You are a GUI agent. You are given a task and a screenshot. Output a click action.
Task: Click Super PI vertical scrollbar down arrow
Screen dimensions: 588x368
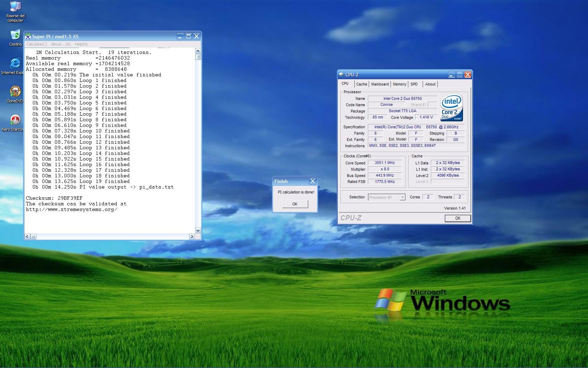click(198, 231)
